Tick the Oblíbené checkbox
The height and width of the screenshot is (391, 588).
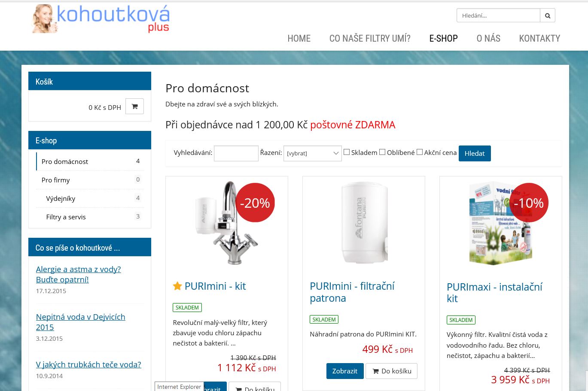tap(382, 152)
